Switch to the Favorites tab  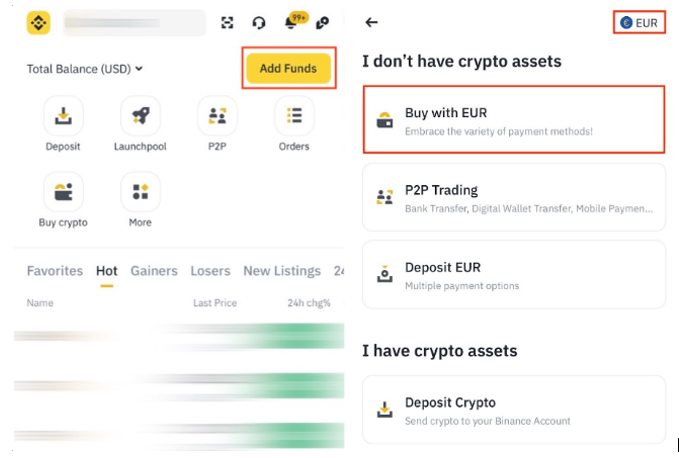click(x=55, y=271)
